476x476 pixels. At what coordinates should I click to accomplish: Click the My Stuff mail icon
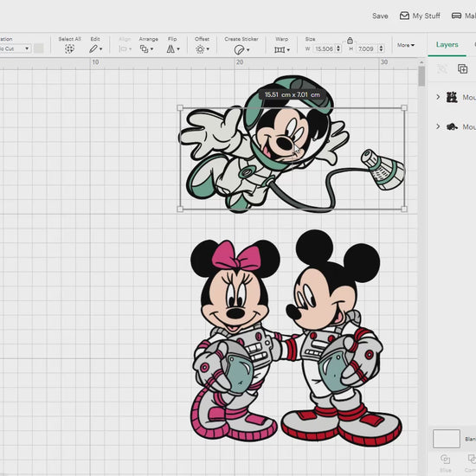pyautogui.click(x=404, y=16)
